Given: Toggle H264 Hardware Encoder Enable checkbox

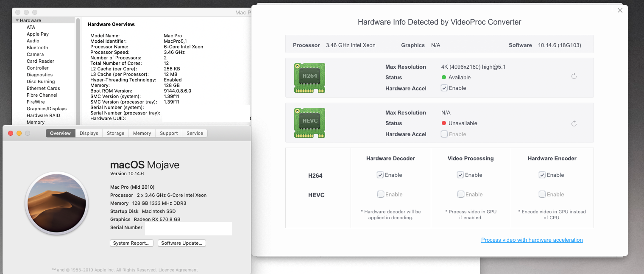Looking at the screenshot, I should tap(542, 175).
